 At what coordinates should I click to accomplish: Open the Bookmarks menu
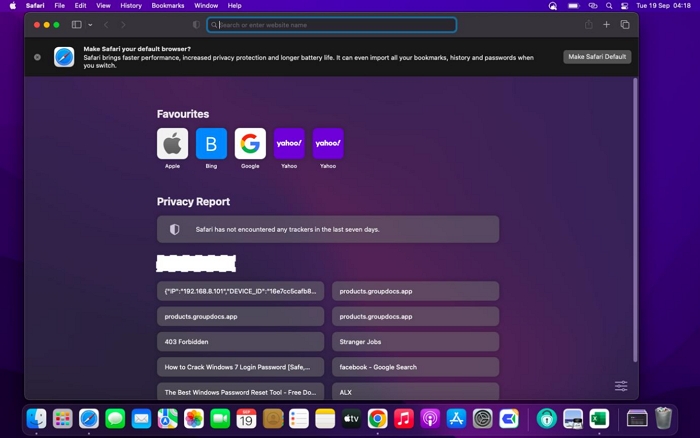pos(168,6)
